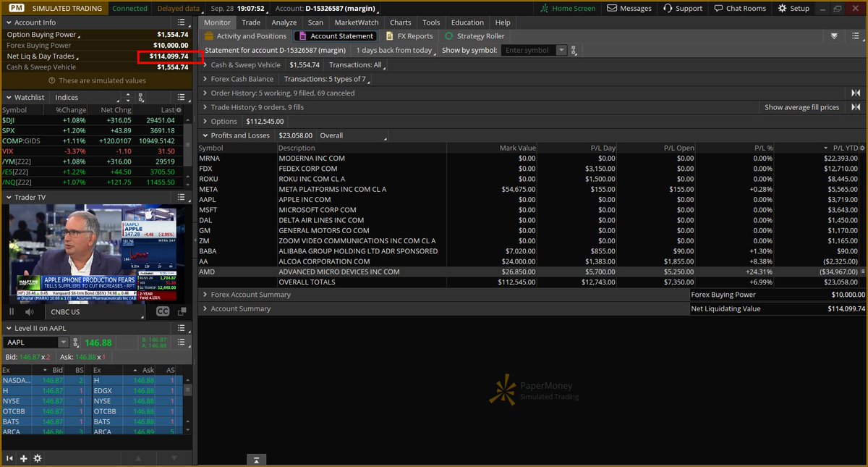Click the FX Reports document icon
868x467 pixels.
point(390,35)
